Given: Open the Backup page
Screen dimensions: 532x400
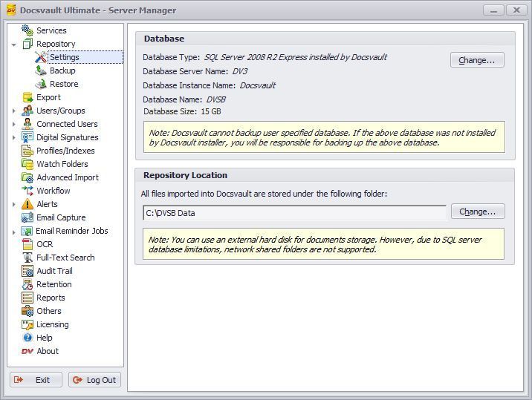Looking at the screenshot, I should [x=62, y=71].
